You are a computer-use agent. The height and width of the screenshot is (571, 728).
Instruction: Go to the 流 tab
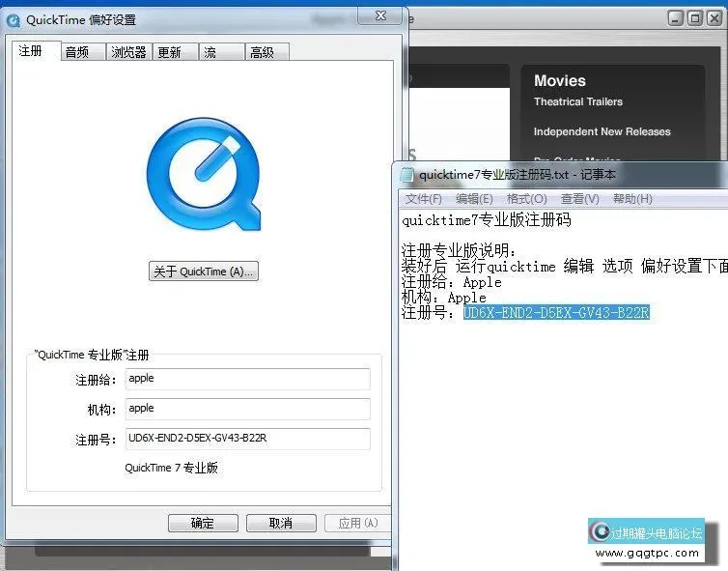pyautogui.click(x=221, y=52)
